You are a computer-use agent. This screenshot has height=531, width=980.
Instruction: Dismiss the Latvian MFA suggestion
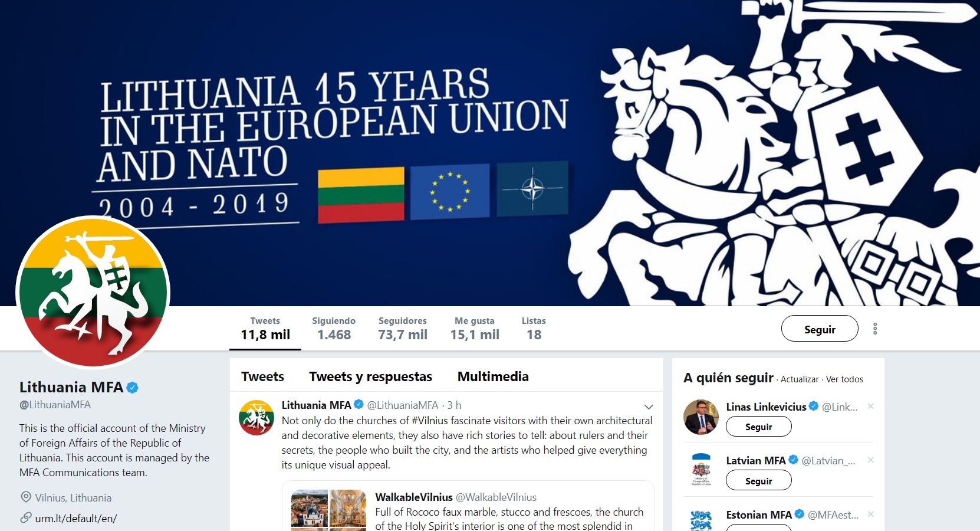pyautogui.click(x=870, y=460)
